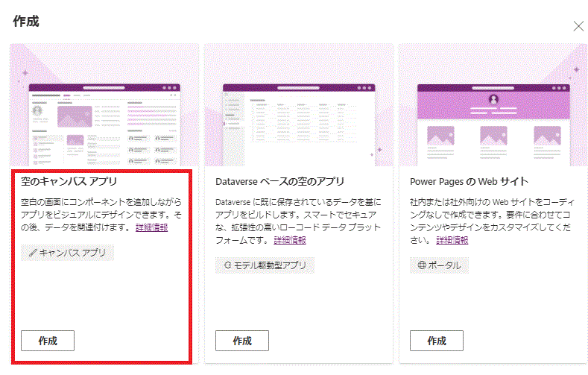Click the 空のキャンバス アプリ card title
588x375 pixels.
(69, 181)
